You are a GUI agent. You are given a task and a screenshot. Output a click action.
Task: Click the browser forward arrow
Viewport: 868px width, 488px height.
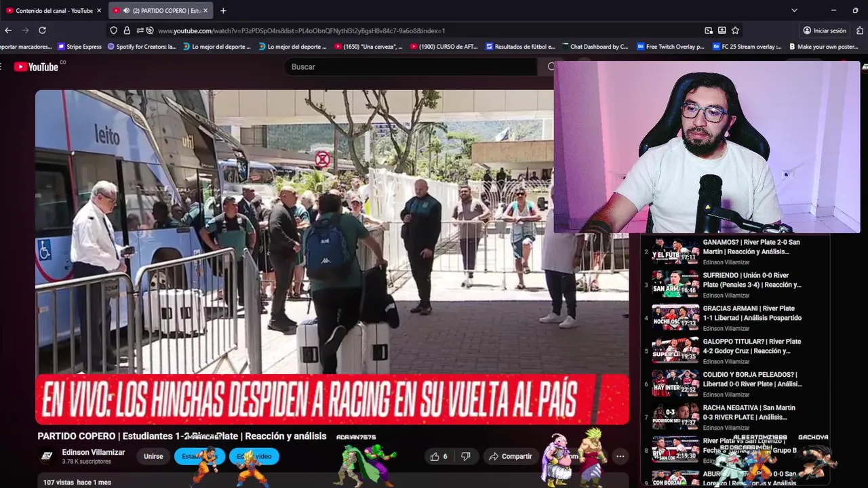25,30
